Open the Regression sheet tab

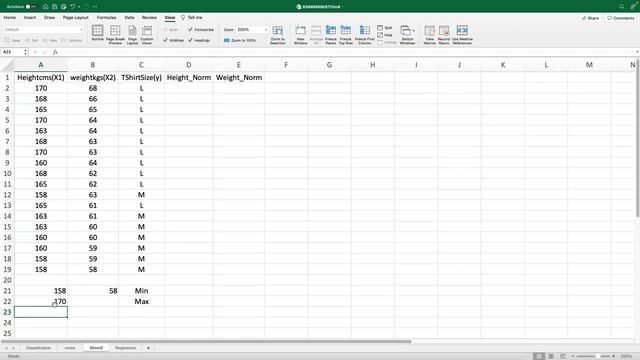(125, 348)
